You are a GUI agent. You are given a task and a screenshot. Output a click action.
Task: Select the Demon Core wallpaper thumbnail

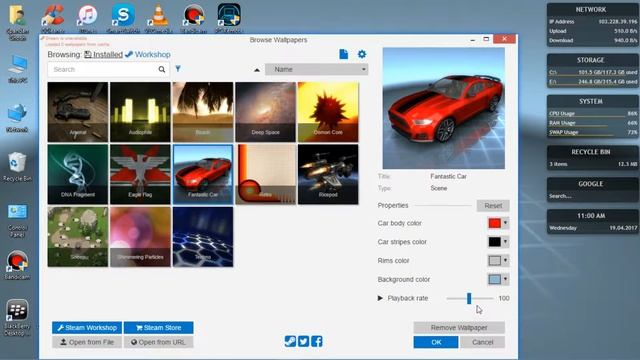pos(328,112)
